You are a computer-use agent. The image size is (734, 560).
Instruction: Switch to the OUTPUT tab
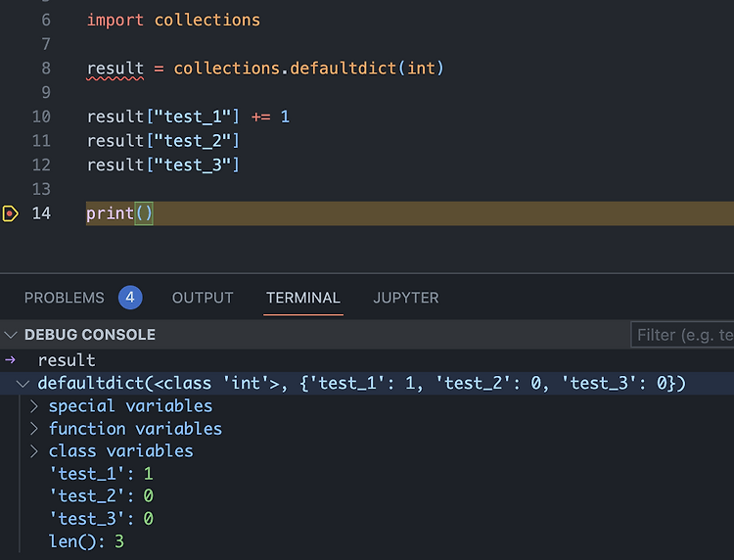[203, 298]
